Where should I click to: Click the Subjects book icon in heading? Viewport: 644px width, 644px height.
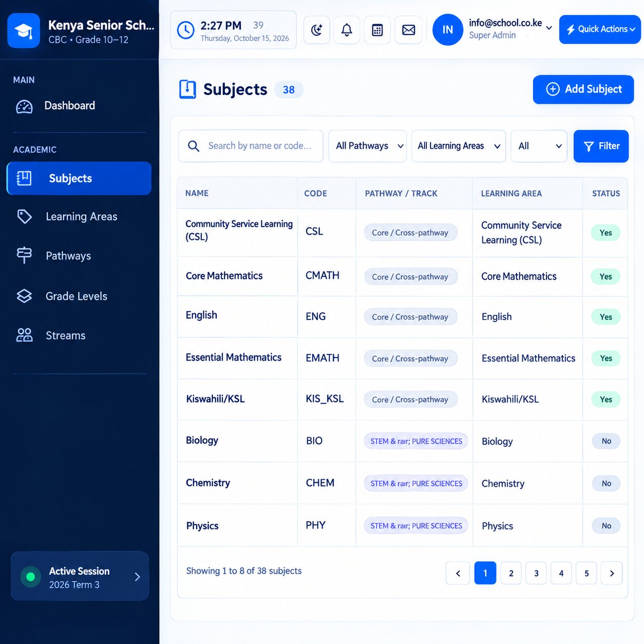pyautogui.click(x=187, y=89)
